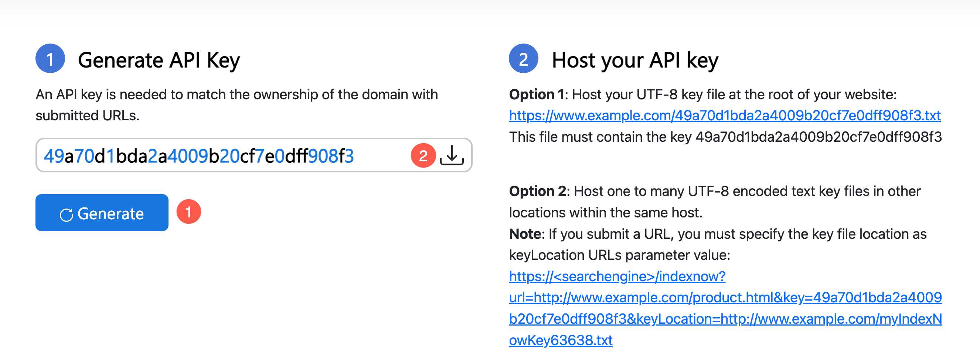Click "locations within the same host" text
Viewport: 980px width, 361px height.
[605, 212]
